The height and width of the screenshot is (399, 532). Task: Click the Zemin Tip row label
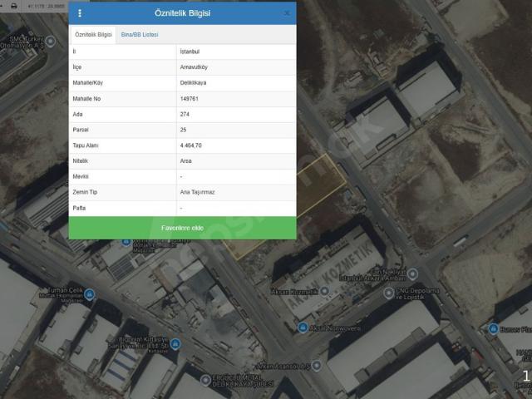(x=85, y=192)
